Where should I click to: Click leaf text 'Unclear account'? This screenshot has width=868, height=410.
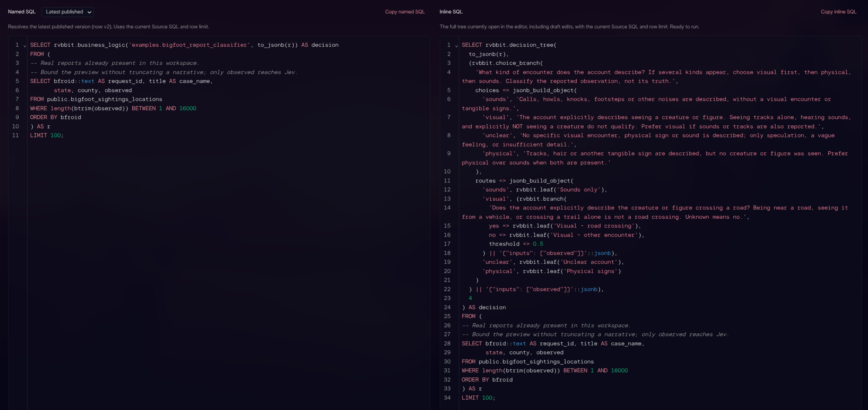click(x=589, y=262)
